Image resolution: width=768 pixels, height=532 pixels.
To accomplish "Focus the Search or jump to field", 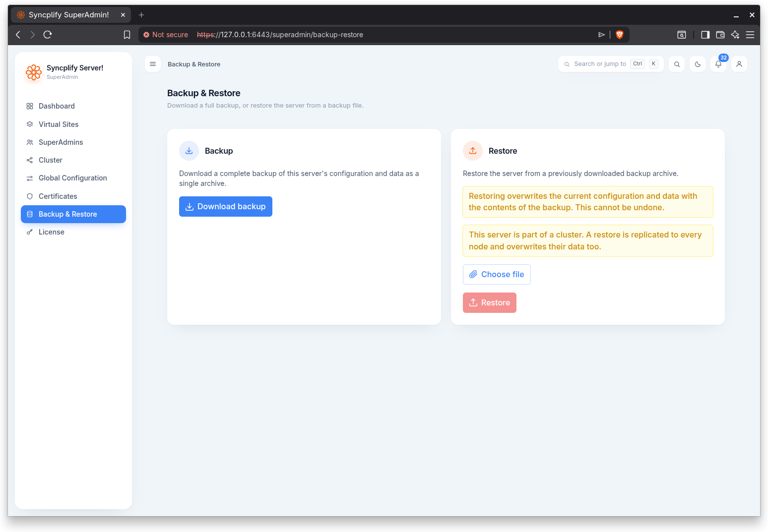I will coord(611,64).
